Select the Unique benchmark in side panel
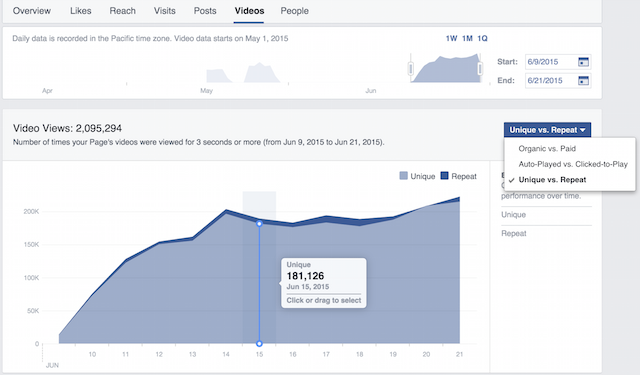Screen dimensions: 640x375 [x=513, y=215]
